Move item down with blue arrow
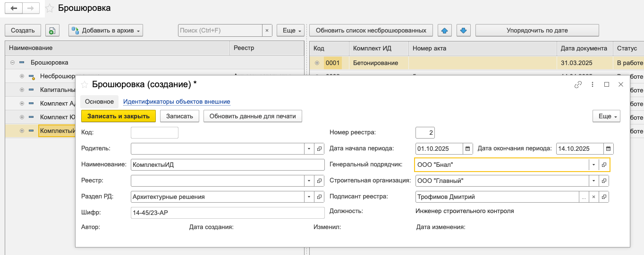This screenshot has height=255, width=644. (x=463, y=31)
